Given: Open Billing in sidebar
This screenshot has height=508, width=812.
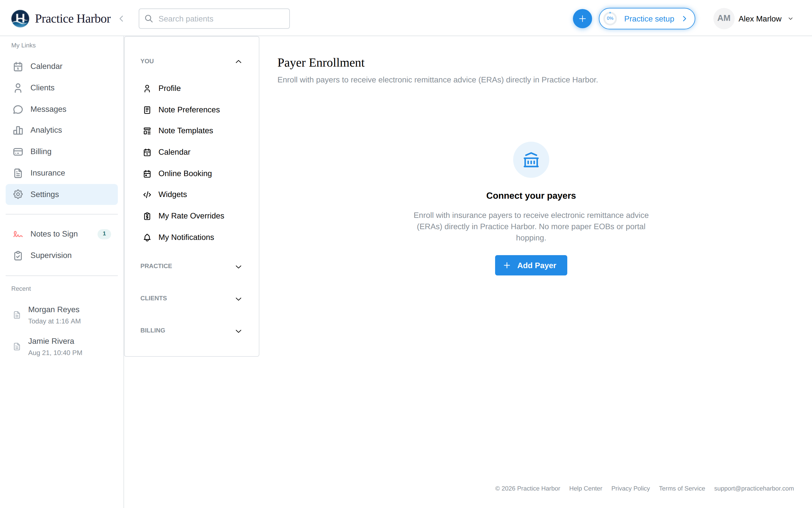Looking at the screenshot, I should (x=62, y=152).
